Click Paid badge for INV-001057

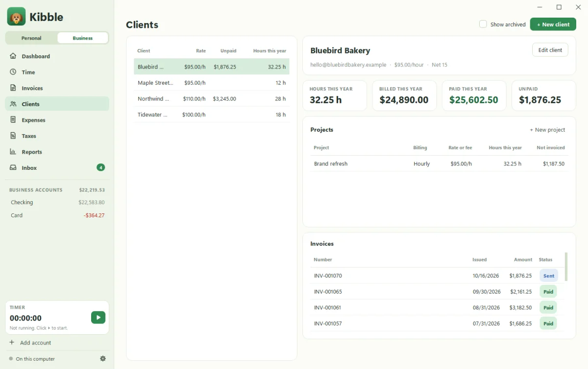click(x=548, y=323)
